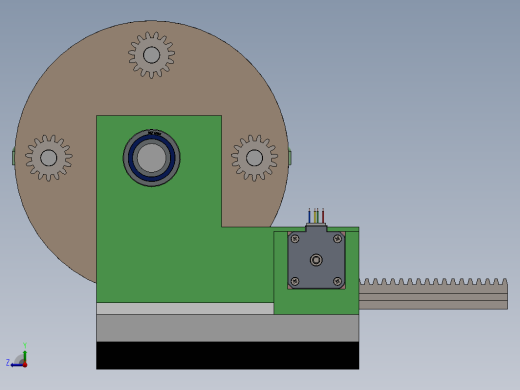Click the bottom-right screw of the stepper motor

click(338, 281)
